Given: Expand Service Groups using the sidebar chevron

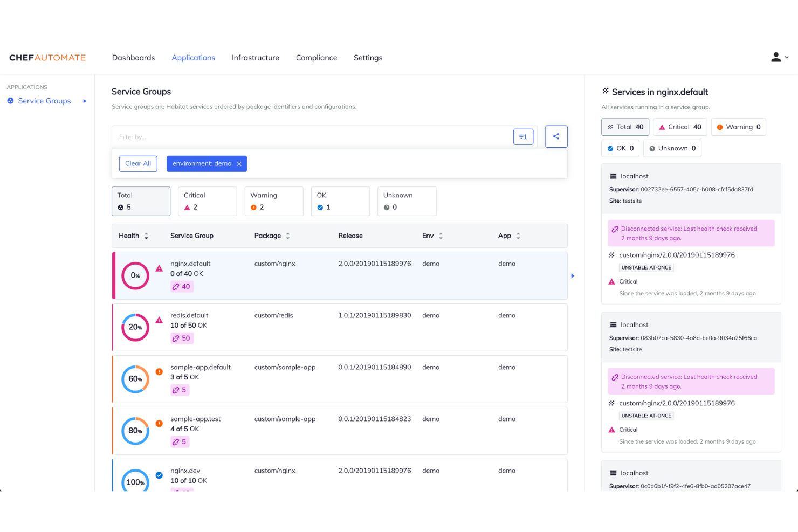Looking at the screenshot, I should (84, 101).
